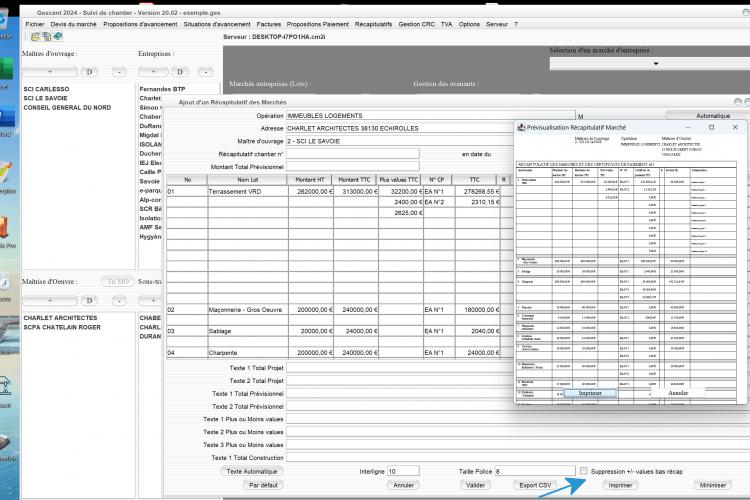Viewport: 750px width, 500px height.
Task: Add Maîtrise d'Oeuvre with plus button
Action: pos(50,300)
